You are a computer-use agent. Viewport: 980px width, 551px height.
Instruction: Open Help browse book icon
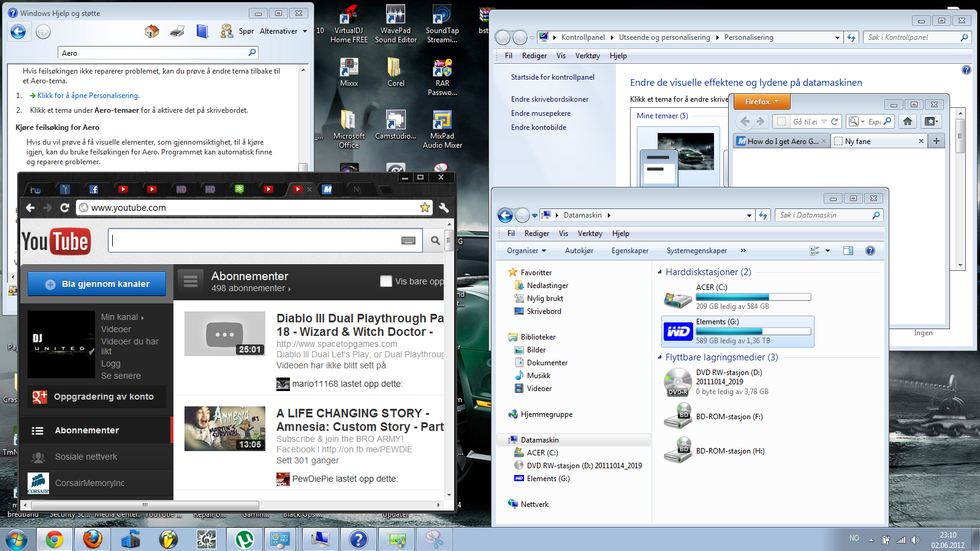click(202, 31)
